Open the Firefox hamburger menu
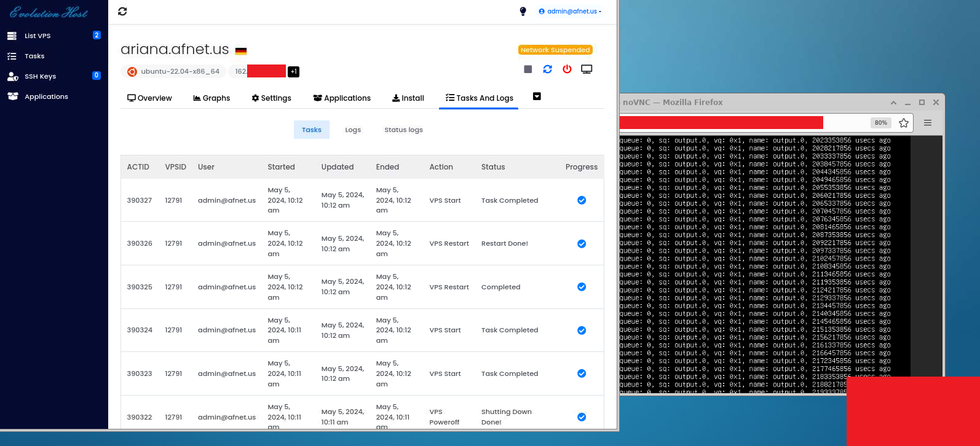Viewport: 980px width, 446px height. pos(928,123)
